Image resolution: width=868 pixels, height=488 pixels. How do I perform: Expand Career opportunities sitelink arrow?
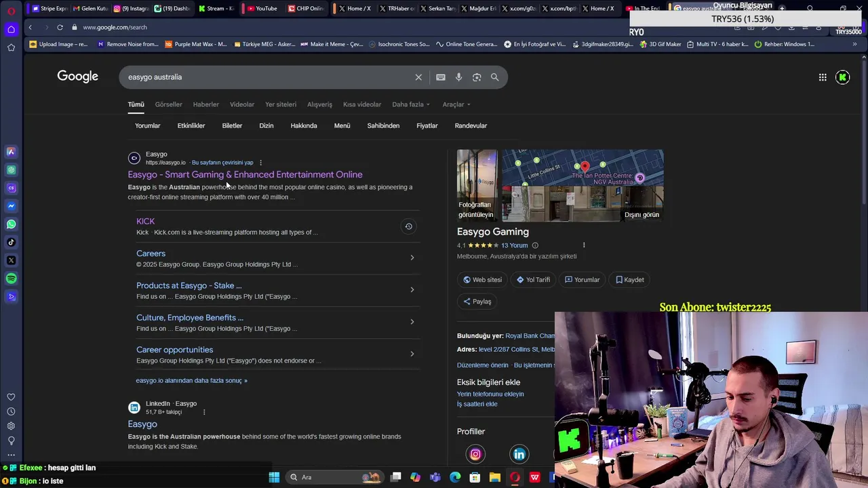412,354
